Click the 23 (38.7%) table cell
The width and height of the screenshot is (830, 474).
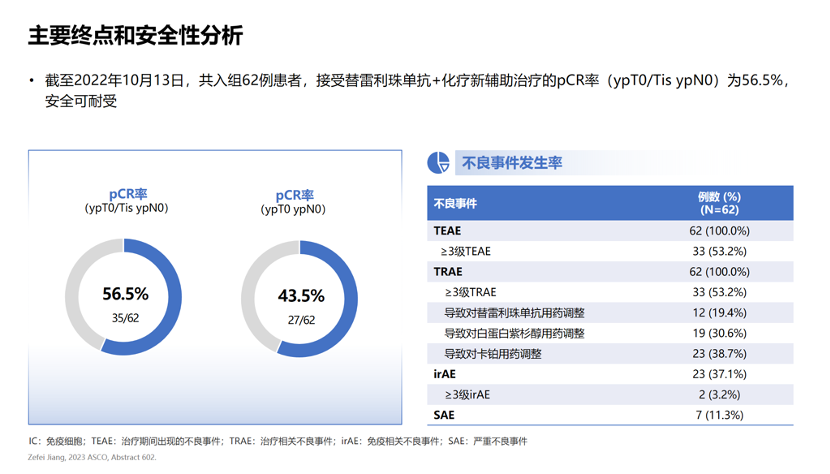719,354
